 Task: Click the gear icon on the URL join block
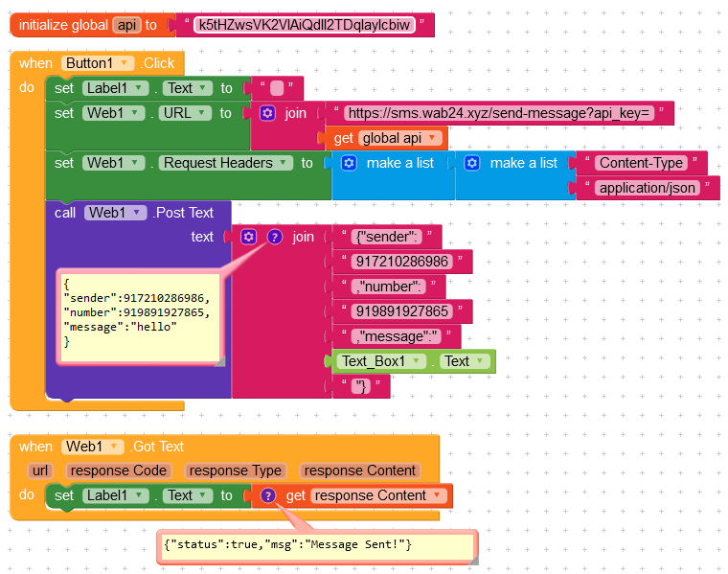pos(267,113)
